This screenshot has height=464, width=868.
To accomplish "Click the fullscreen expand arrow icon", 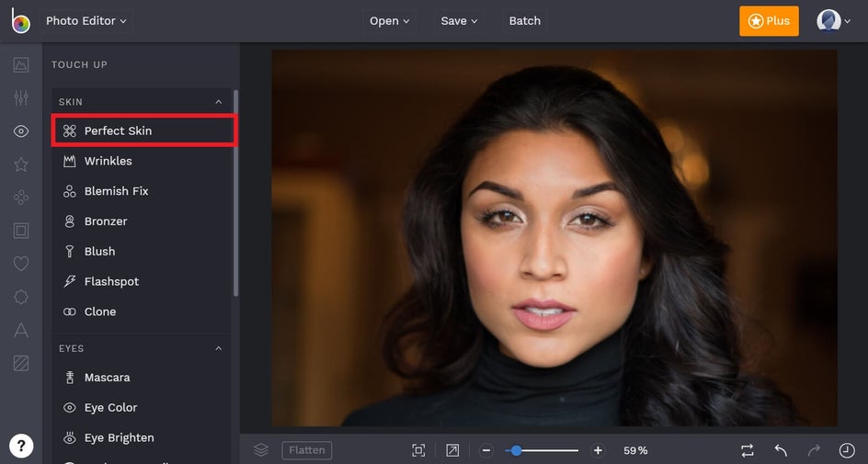I will click(x=452, y=450).
